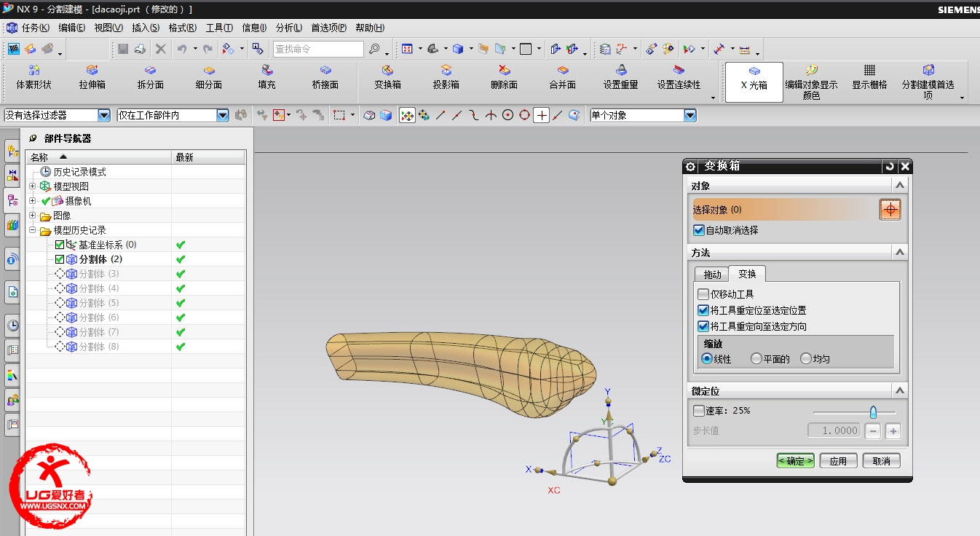Uncheck 基准坐标系 (0) in navigator
The height and width of the screenshot is (536, 980).
pyautogui.click(x=60, y=245)
